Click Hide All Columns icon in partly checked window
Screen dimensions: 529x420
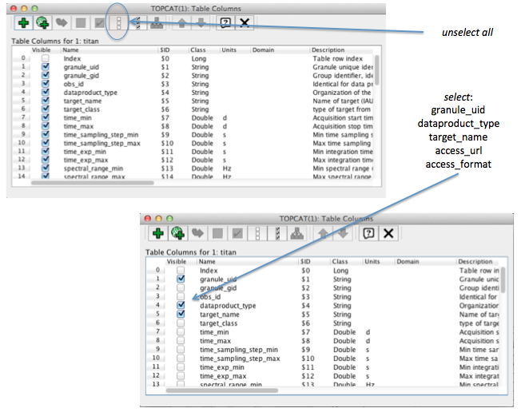[x=257, y=233]
